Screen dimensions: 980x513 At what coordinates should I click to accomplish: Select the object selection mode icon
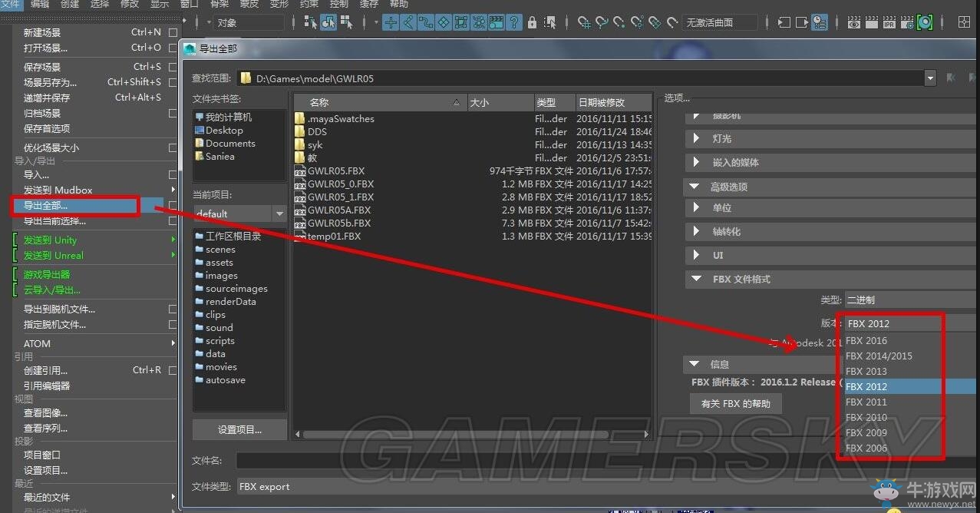coord(328,22)
